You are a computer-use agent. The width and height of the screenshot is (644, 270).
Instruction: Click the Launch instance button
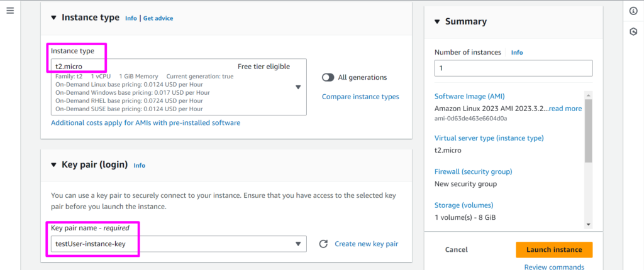pyautogui.click(x=553, y=249)
